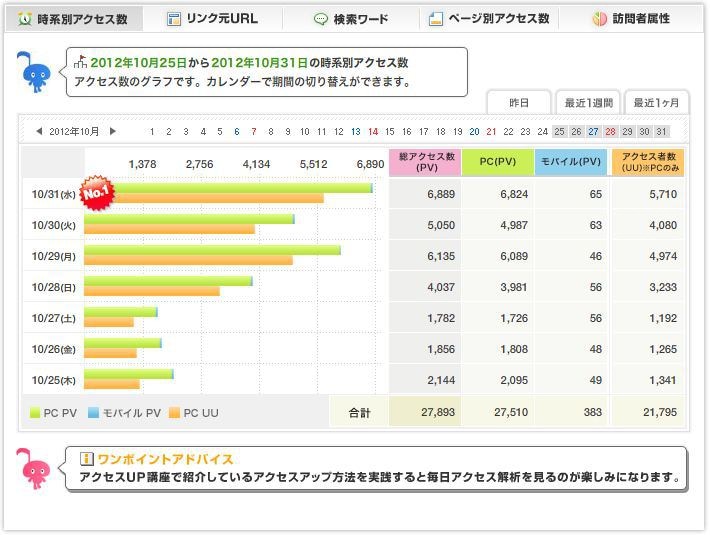Go to previous month with left arrow

tap(39, 131)
